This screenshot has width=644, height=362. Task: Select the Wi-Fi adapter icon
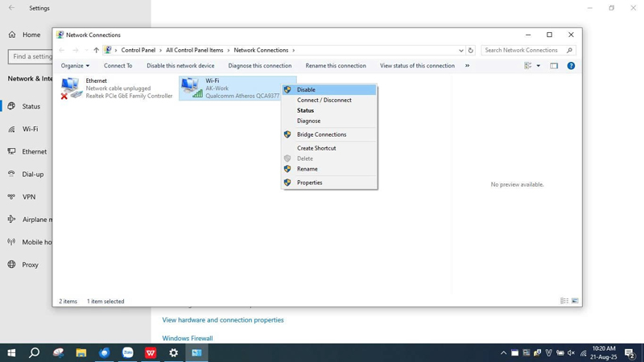192,88
